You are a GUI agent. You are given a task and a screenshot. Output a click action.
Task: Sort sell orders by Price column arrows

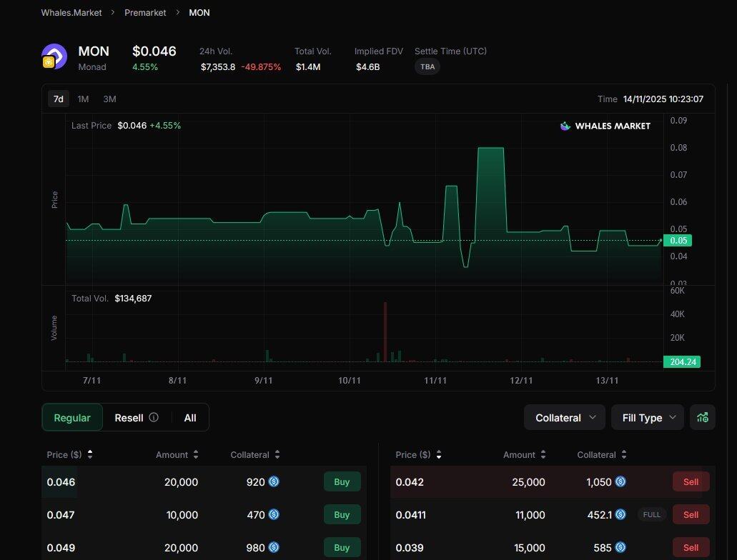pos(439,455)
